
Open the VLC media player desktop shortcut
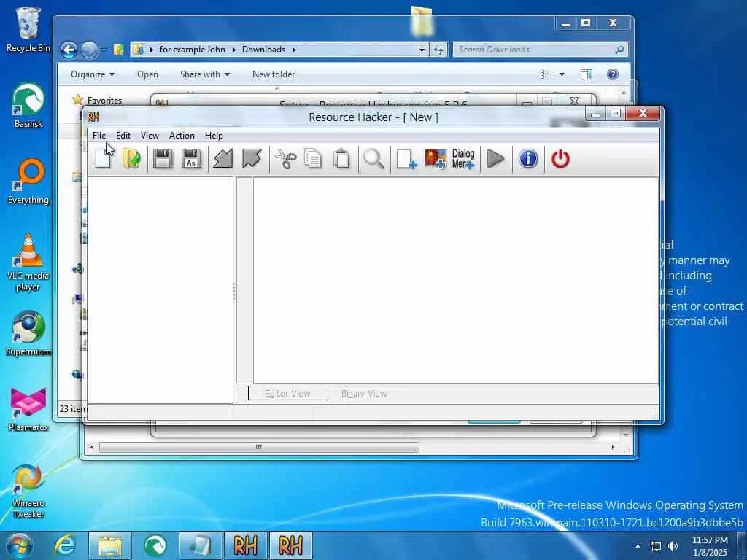tap(28, 262)
